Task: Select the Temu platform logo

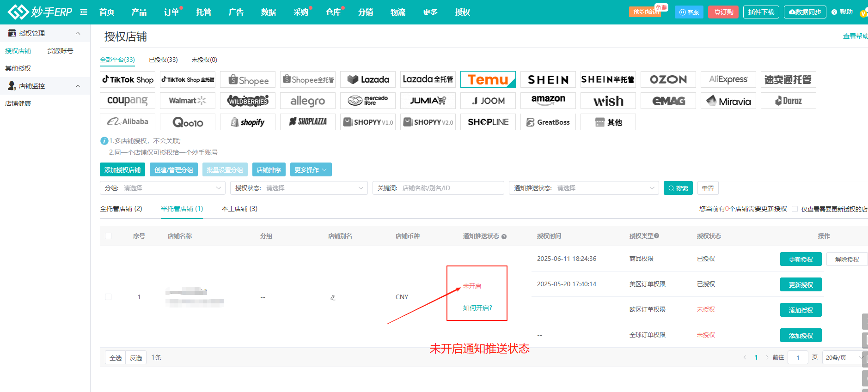Action: tap(488, 79)
